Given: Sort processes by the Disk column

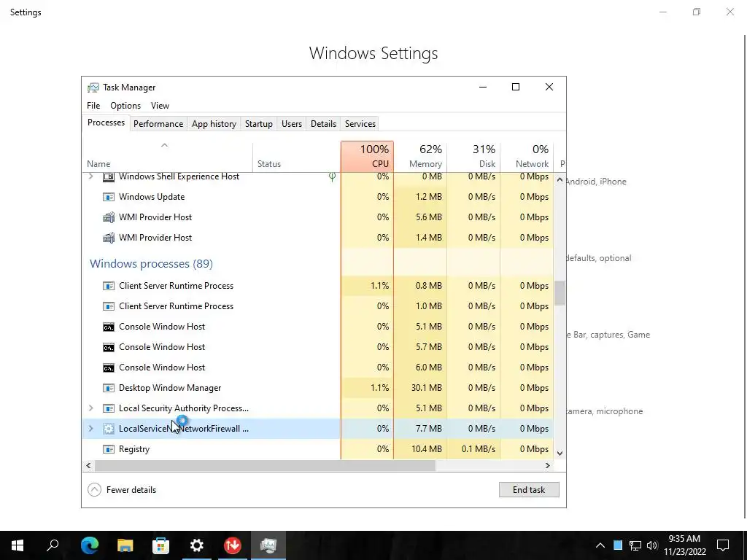Looking at the screenshot, I should pos(473,157).
